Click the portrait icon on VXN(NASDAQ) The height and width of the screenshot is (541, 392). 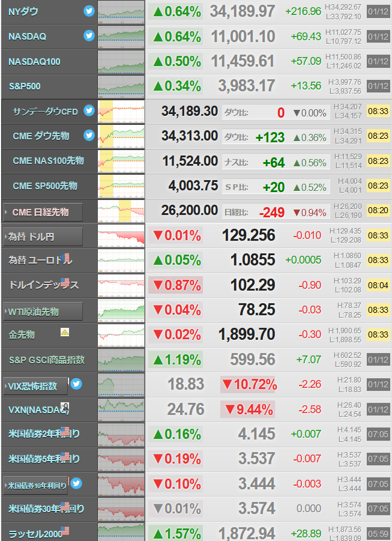(x=65, y=407)
